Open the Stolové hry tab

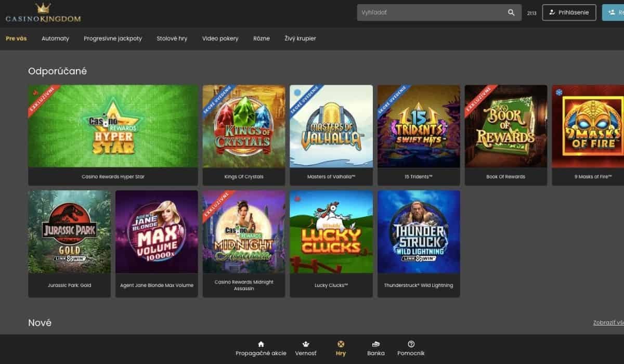pos(172,38)
